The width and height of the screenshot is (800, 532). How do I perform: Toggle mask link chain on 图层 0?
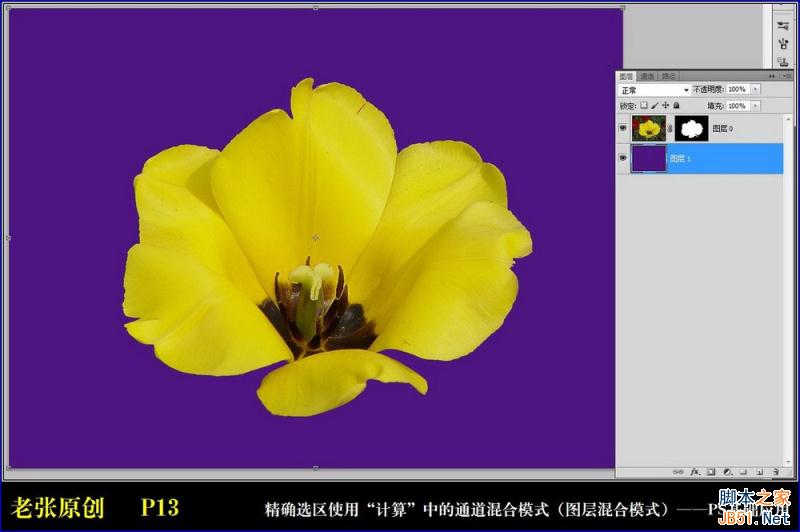tap(670, 129)
